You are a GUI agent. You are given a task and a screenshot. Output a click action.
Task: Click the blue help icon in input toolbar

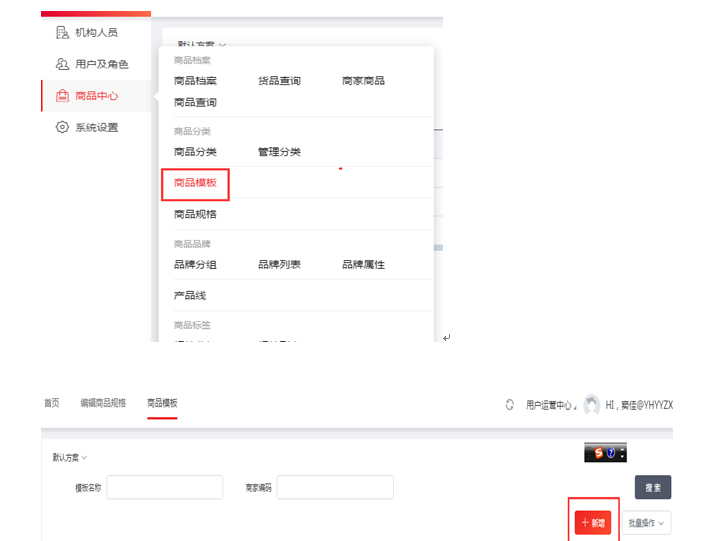pos(611,452)
